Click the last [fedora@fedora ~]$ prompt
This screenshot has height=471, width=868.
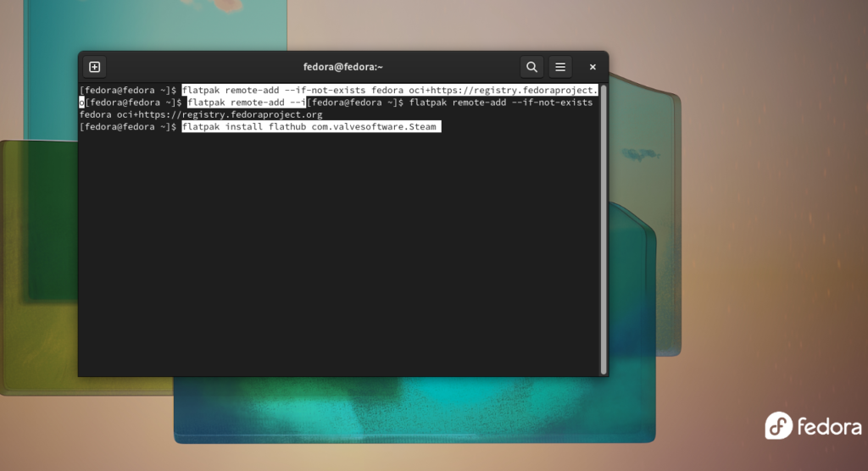(x=128, y=127)
